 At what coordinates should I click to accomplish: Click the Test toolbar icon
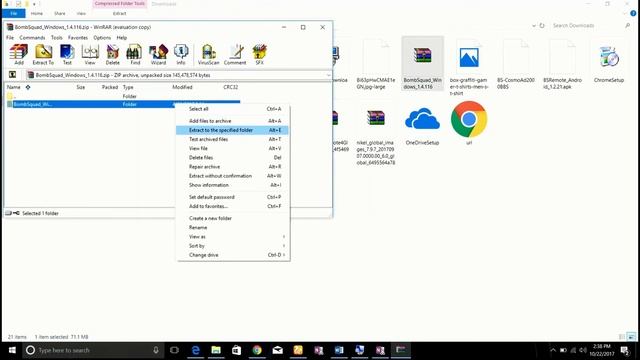click(67, 54)
